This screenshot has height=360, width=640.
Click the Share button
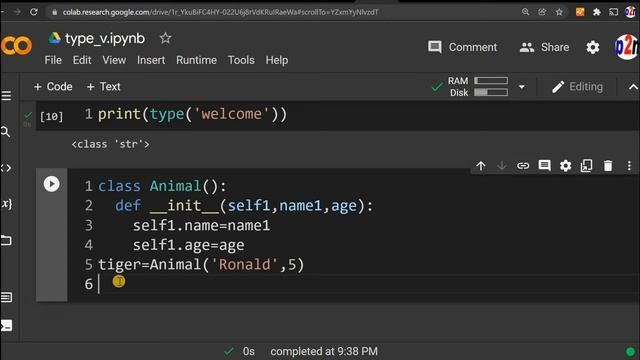pos(544,47)
